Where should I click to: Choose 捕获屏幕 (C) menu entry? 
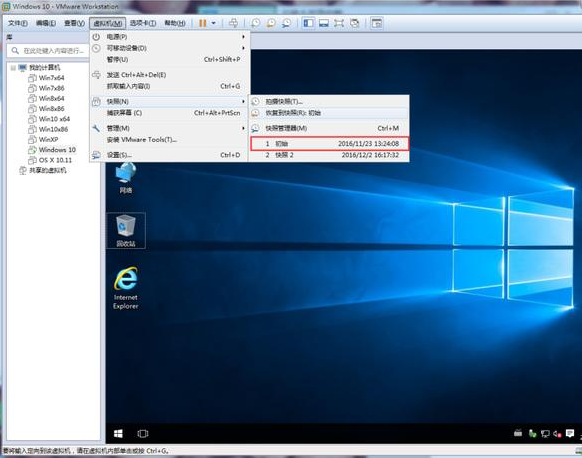(169, 113)
